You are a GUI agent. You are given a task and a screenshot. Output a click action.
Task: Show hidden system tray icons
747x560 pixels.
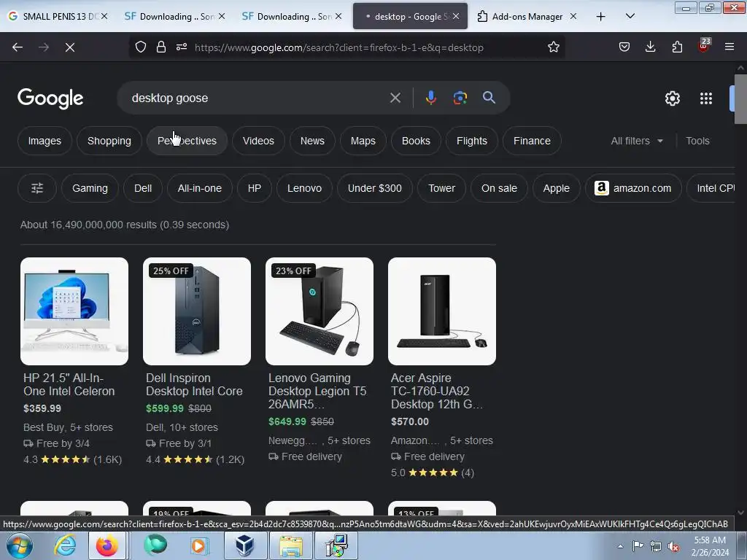point(620,546)
